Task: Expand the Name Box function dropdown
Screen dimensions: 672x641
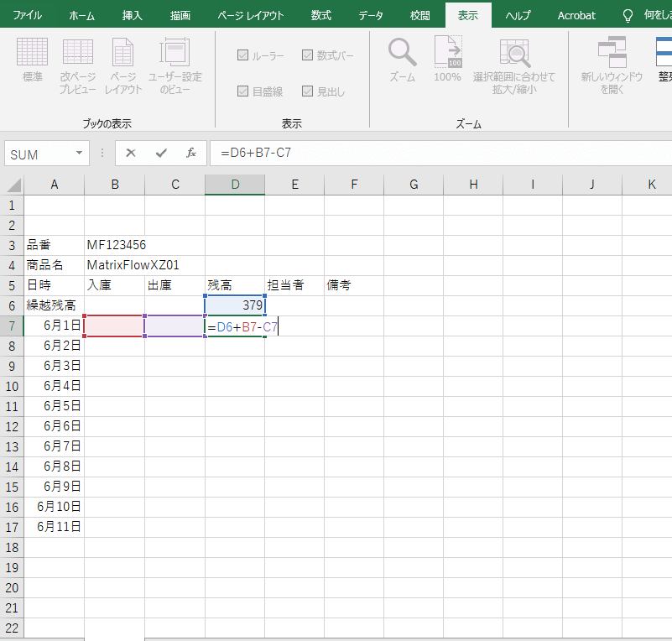Action: coord(80,153)
